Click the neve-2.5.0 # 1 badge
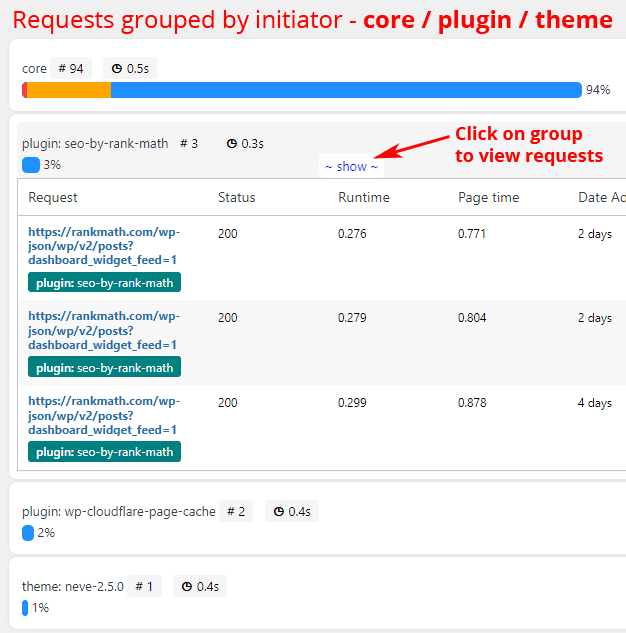The width and height of the screenshot is (626, 633). (x=144, y=586)
